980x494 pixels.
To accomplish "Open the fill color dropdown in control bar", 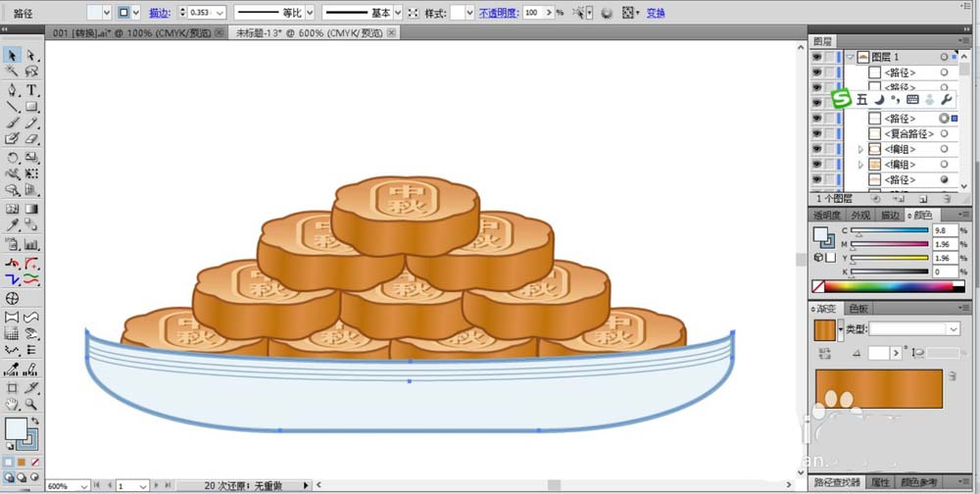I will tap(106, 13).
